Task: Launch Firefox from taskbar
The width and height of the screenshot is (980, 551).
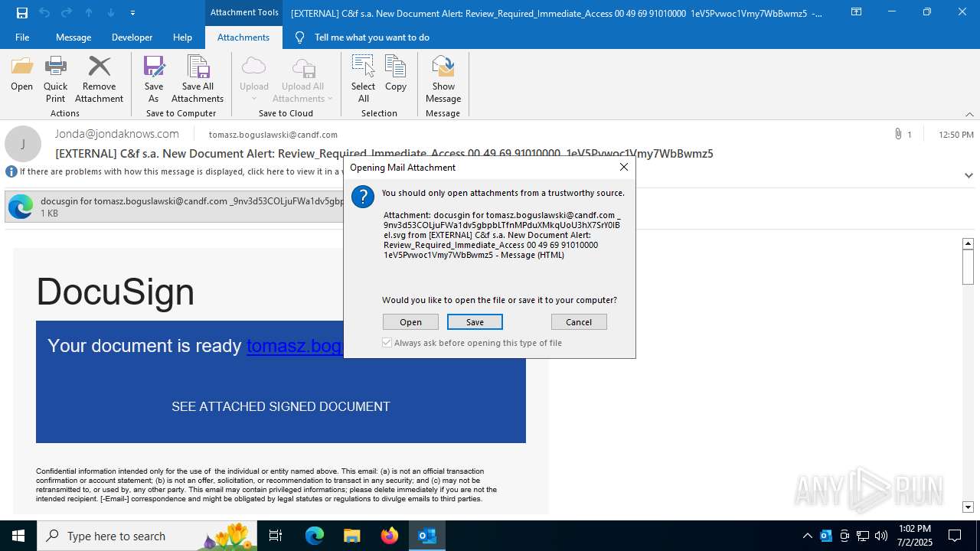Action: 390,536
